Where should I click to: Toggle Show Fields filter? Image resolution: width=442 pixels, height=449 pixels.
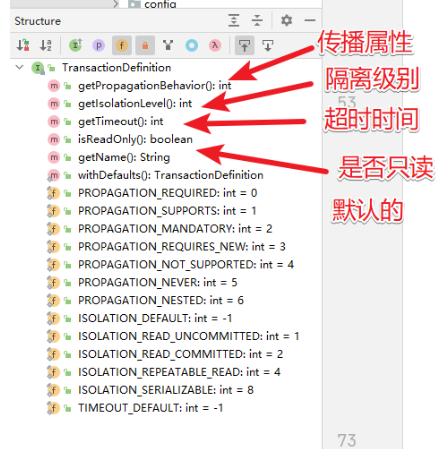point(122,45)
